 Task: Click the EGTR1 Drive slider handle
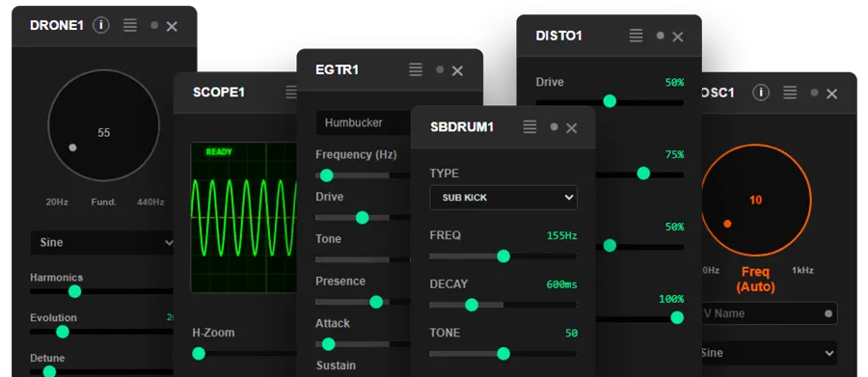362,218
